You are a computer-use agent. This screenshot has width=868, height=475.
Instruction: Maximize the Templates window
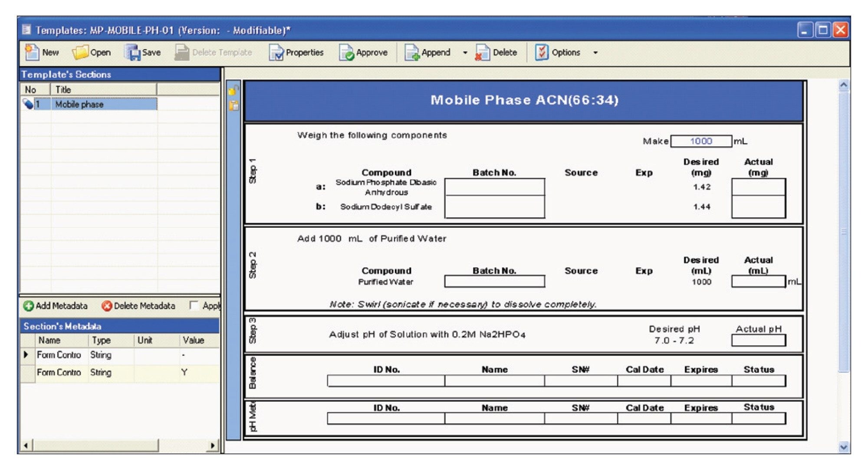[x=822, y=30]
